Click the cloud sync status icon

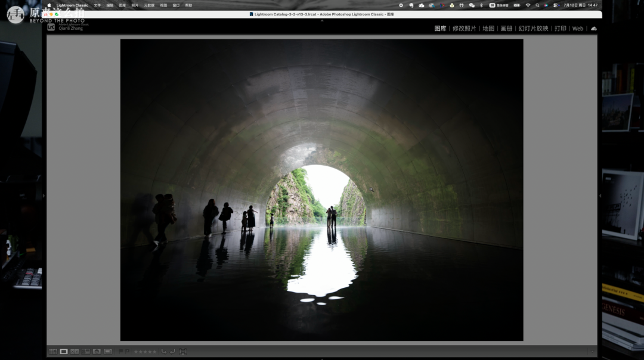pyautogui.click(x=593, y=29)
